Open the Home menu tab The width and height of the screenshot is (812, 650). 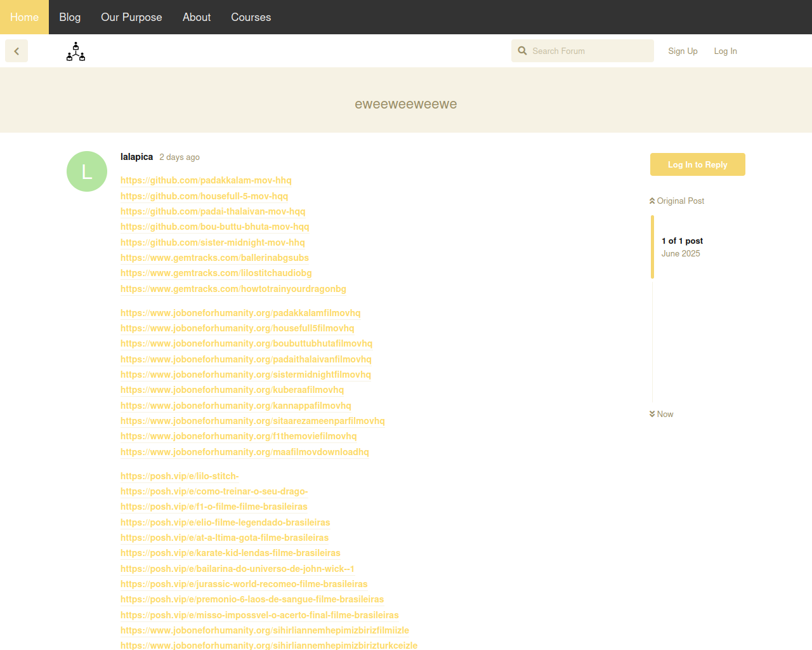pos(24,17)
